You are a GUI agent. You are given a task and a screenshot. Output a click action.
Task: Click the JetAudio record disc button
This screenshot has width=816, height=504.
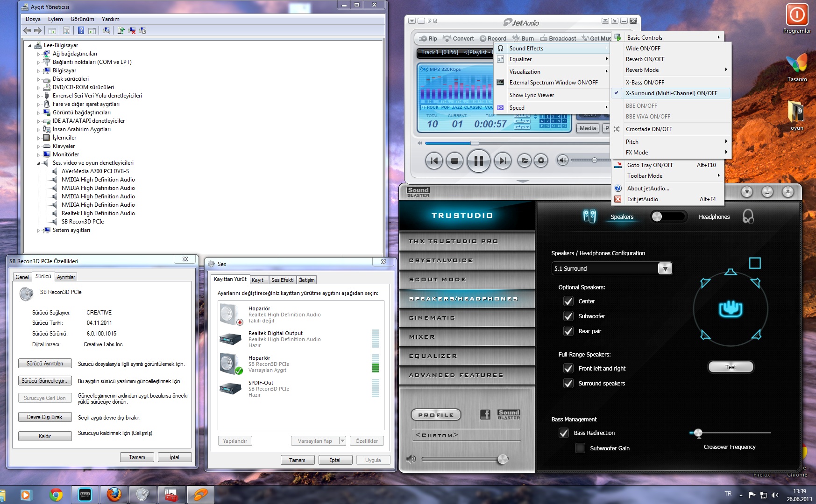541,161
